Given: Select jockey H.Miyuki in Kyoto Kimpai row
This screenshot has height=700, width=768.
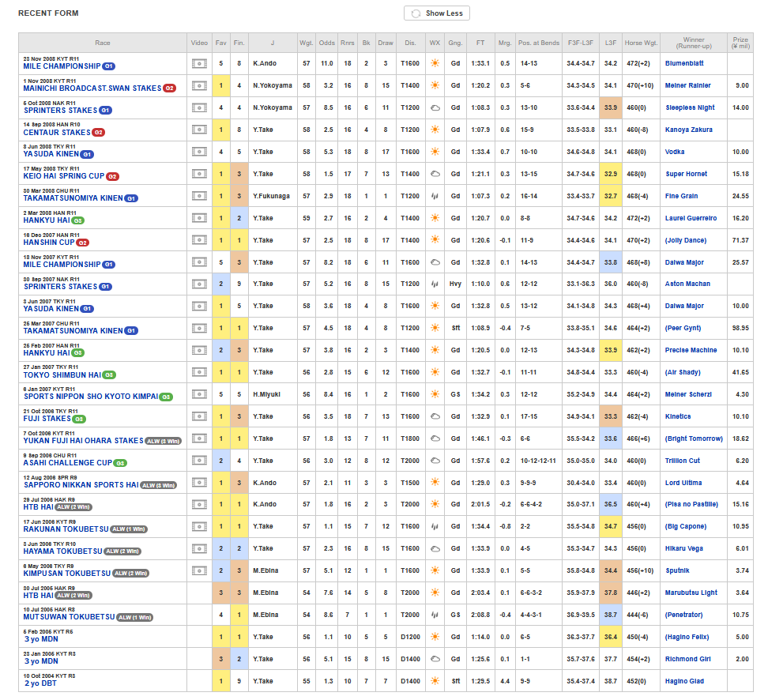Looking at the screenshot, I should click(x=266, y=393).
